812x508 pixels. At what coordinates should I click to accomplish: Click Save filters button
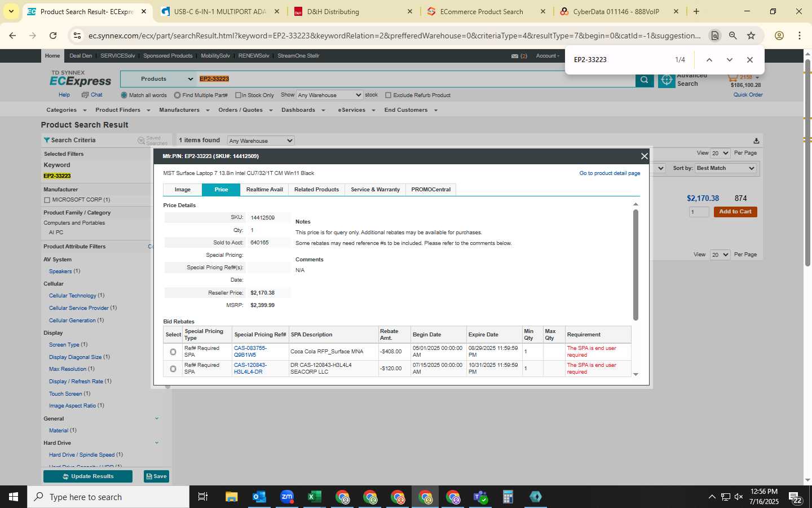pos(156,476)
